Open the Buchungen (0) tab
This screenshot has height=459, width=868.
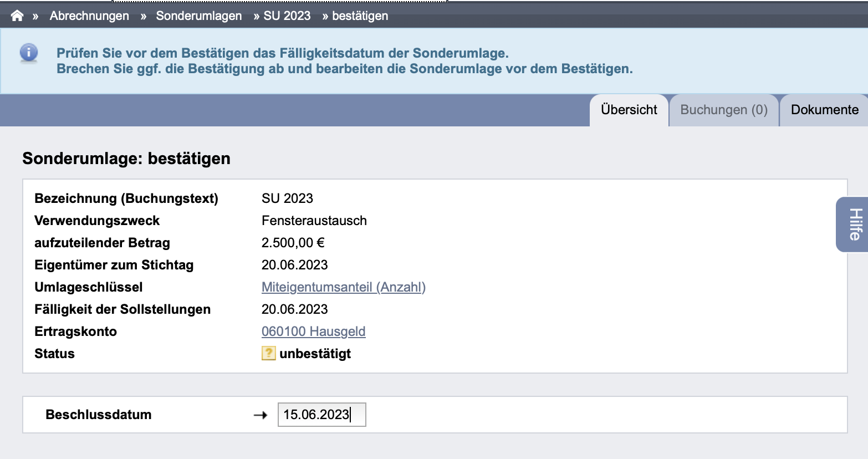(724, 110)
